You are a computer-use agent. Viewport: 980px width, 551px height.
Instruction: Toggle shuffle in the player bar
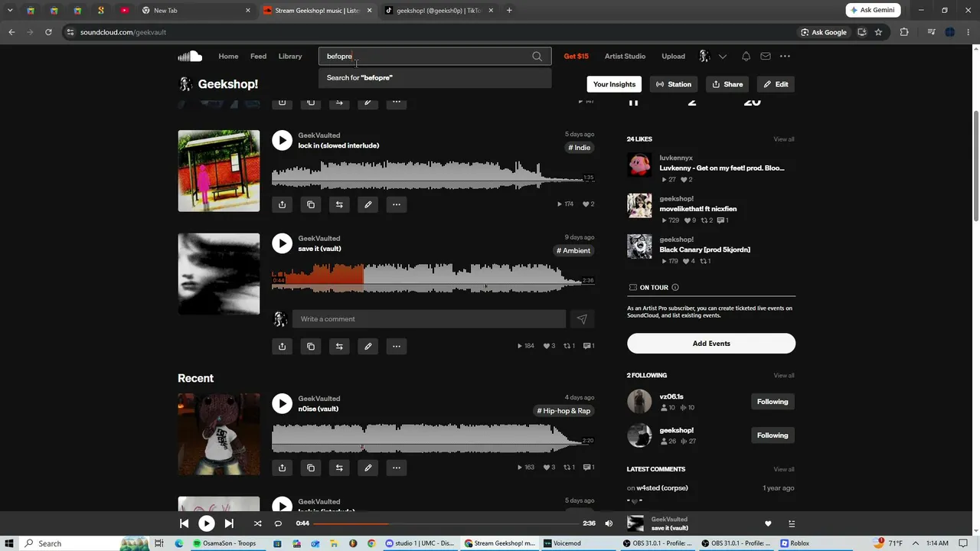coord(257,523)
